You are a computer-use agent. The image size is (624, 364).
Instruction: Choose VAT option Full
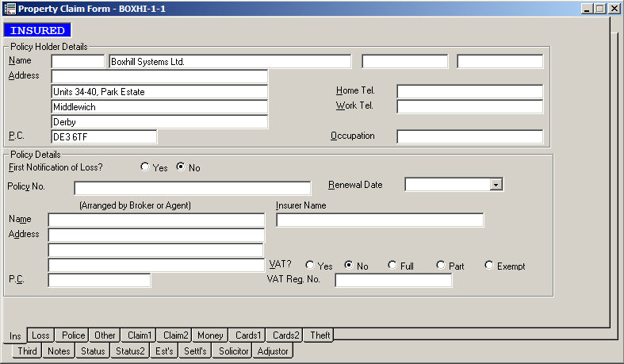[392, 266]
